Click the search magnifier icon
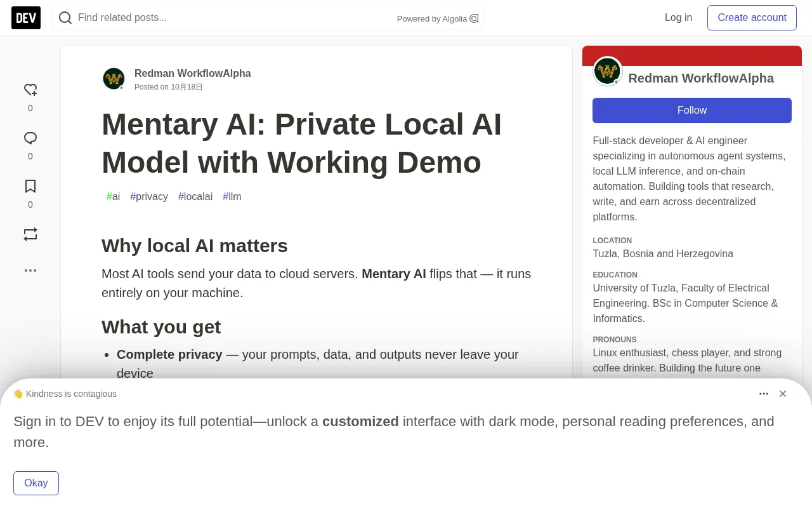 coord(65,18)
